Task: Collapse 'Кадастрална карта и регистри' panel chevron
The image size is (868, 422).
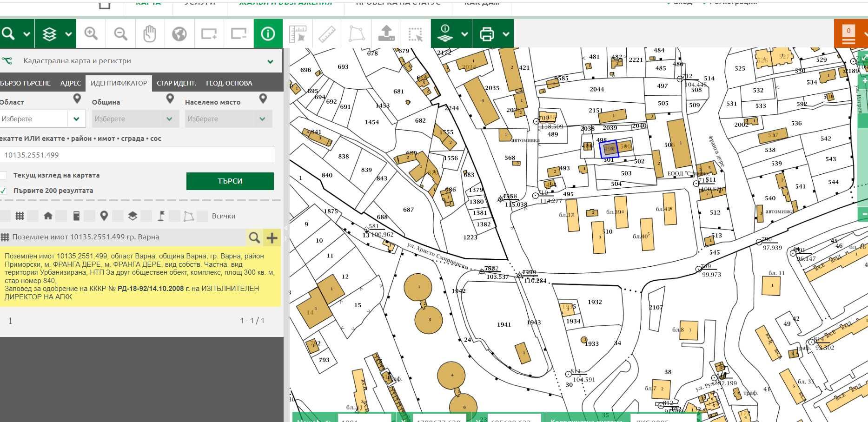Action: pos(270,61)
